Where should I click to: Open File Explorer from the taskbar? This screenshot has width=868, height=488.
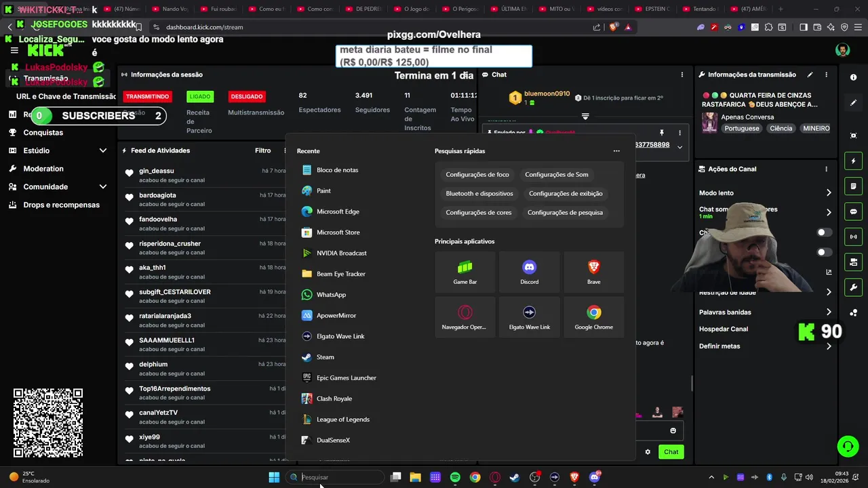(415, 477)
